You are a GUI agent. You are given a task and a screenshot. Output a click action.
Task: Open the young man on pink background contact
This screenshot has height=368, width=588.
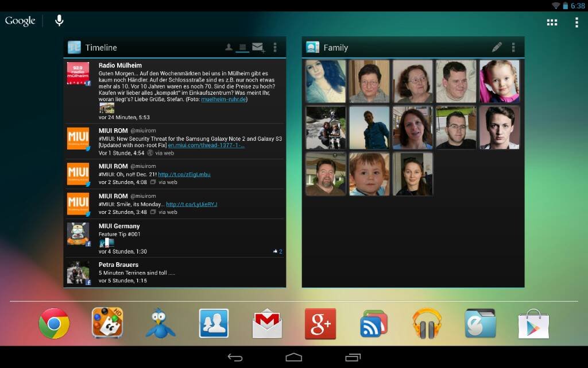point(500,128)
